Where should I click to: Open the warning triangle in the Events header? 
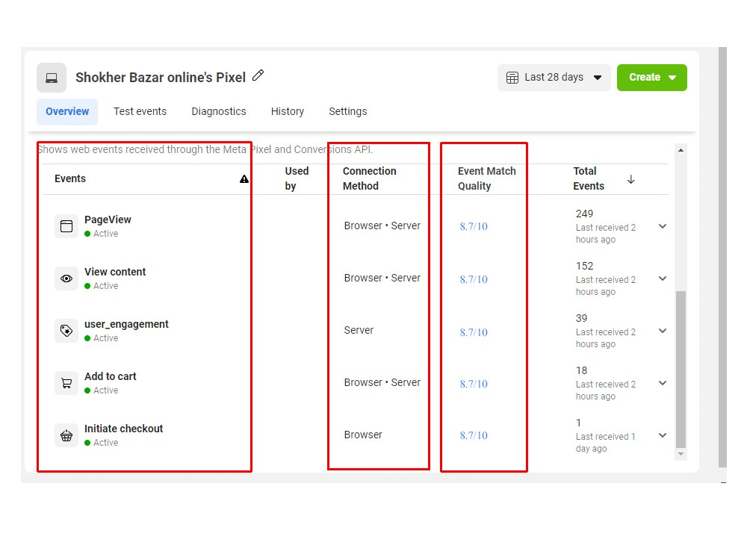[244, 178]
